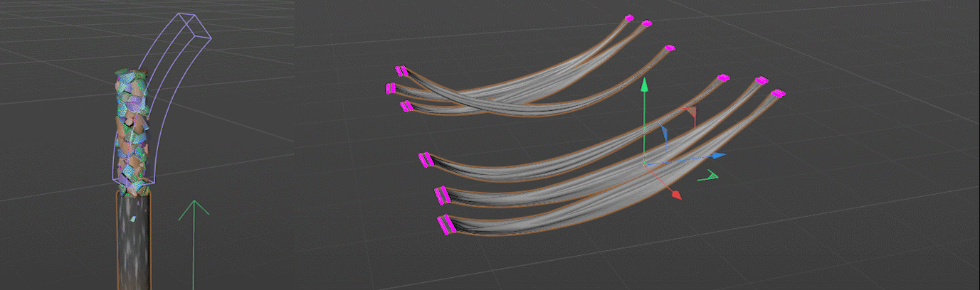The width and height of the screenshot is (980, 290).
Task: Click the red axis arrowhead of transform gizmo
Action: pos(677,195)
